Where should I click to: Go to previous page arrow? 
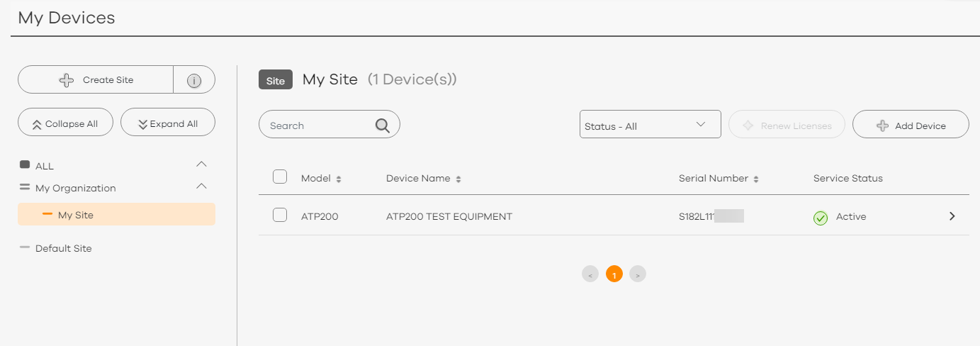point(590,274)
